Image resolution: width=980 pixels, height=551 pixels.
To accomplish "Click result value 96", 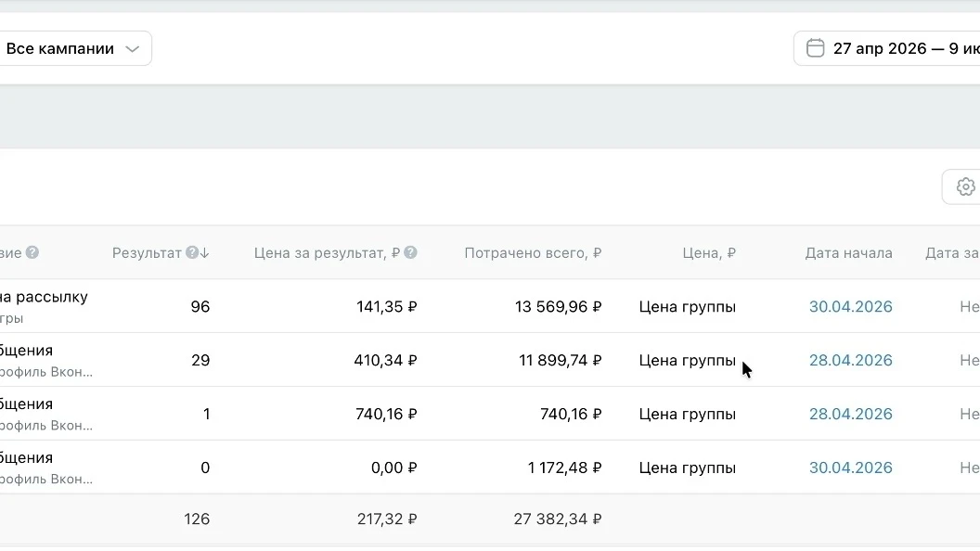I will 200,307.
